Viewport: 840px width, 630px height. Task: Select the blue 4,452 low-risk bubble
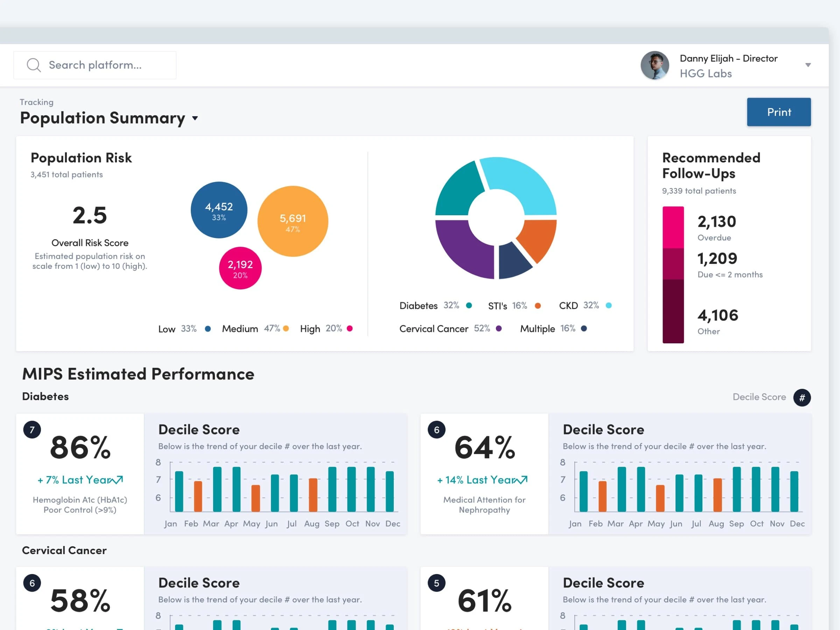coord(219,210)
